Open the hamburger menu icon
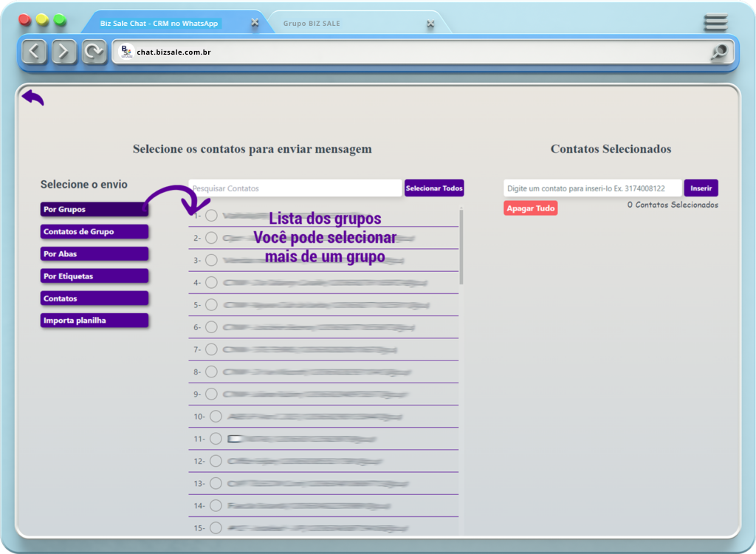756x554 pixels. [x=715, y=23]
